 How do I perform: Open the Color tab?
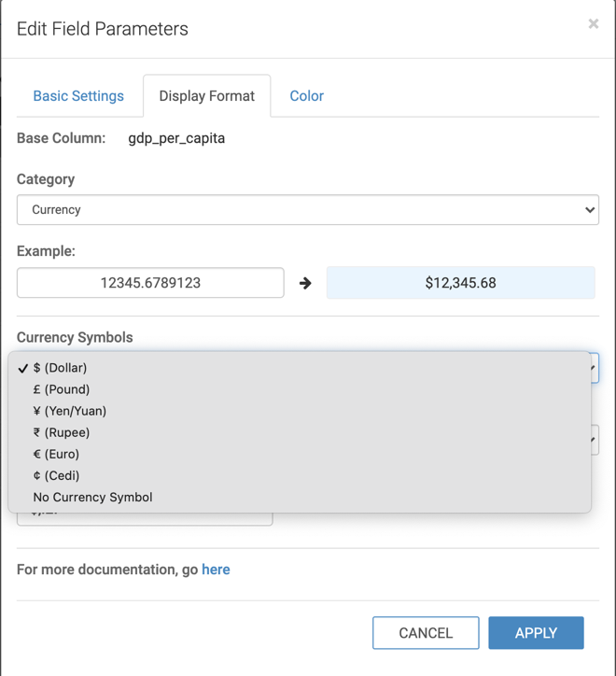306,96
